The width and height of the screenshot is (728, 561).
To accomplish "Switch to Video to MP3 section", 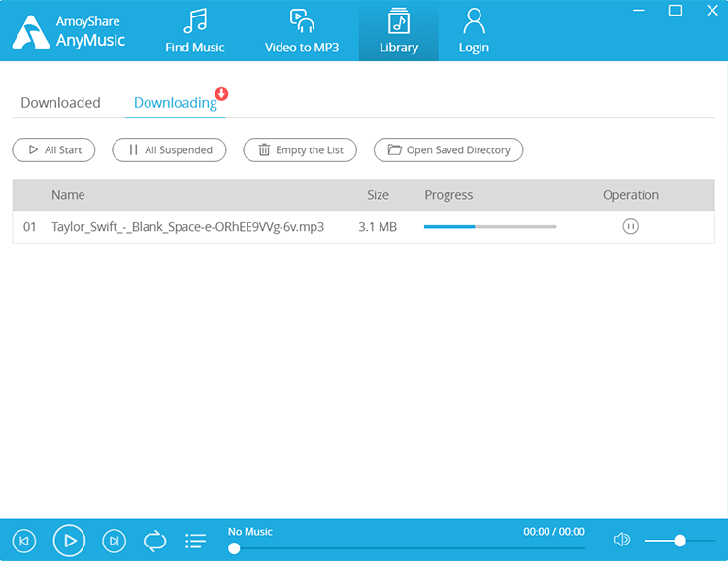I will pyautogui.click(x=302, y=31).
